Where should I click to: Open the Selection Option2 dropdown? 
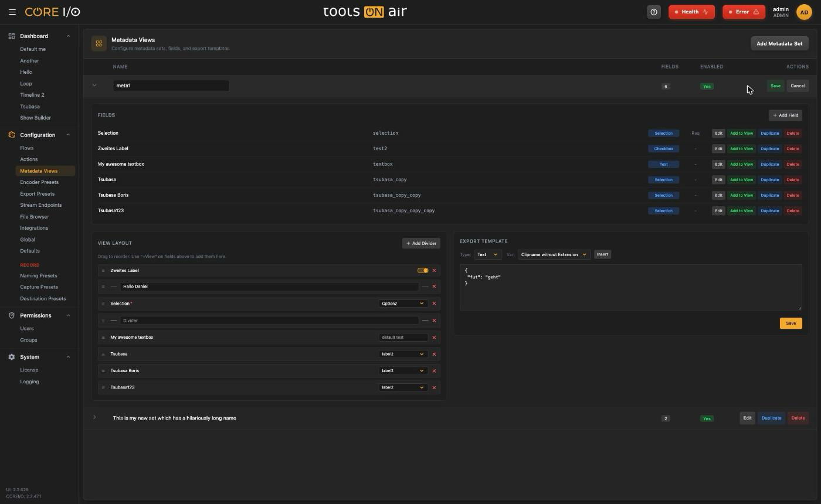(x=403, y=304)
